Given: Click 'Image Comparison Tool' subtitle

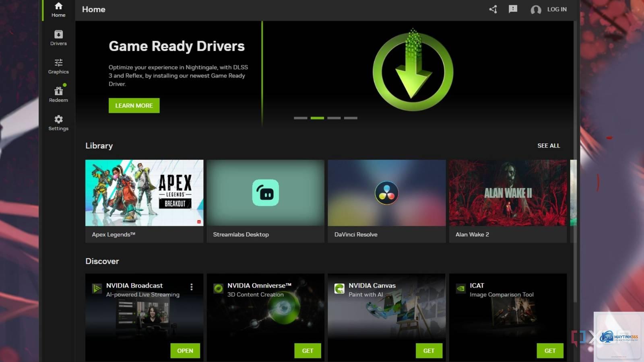Looking at the screenshot, I should click(502, 294).
